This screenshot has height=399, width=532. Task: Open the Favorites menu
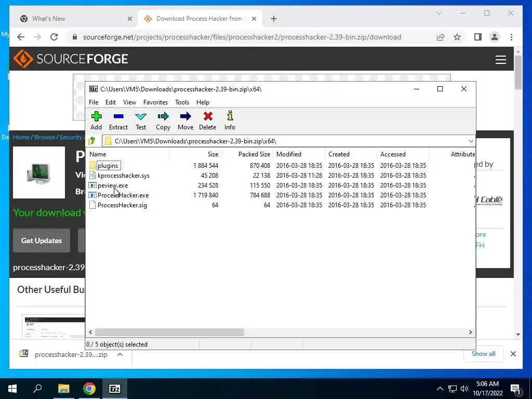coord(155,102)
